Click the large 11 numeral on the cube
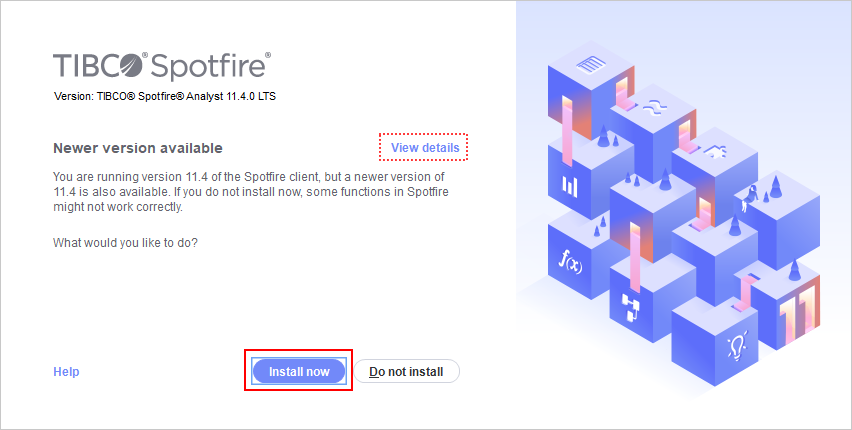 (798, 315)
